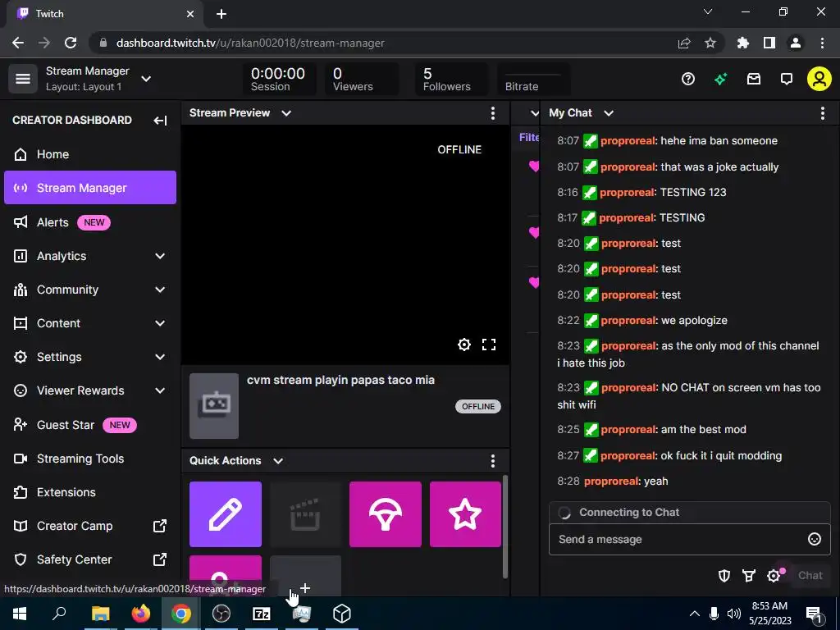Click the Viewers count stat
Viewport: 840px width, 630px height.
[x=362, y=79]
